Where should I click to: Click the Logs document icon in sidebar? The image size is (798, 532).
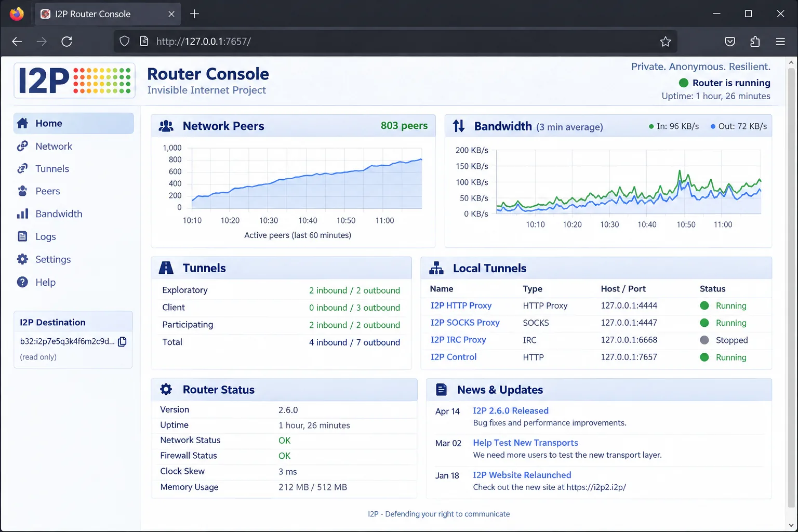[22, 236]
